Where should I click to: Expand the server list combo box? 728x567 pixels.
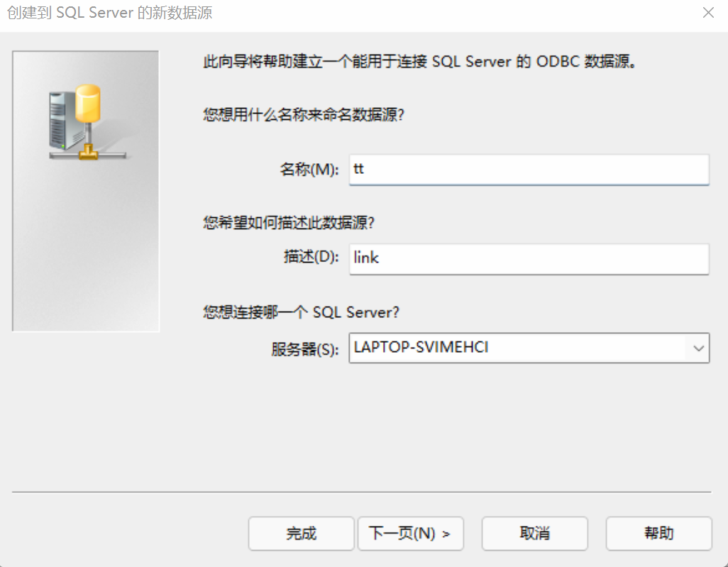699,348
